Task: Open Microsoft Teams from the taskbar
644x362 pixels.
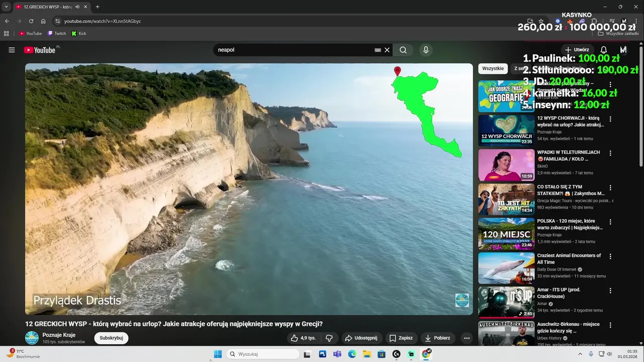Action: click(338, 354)
